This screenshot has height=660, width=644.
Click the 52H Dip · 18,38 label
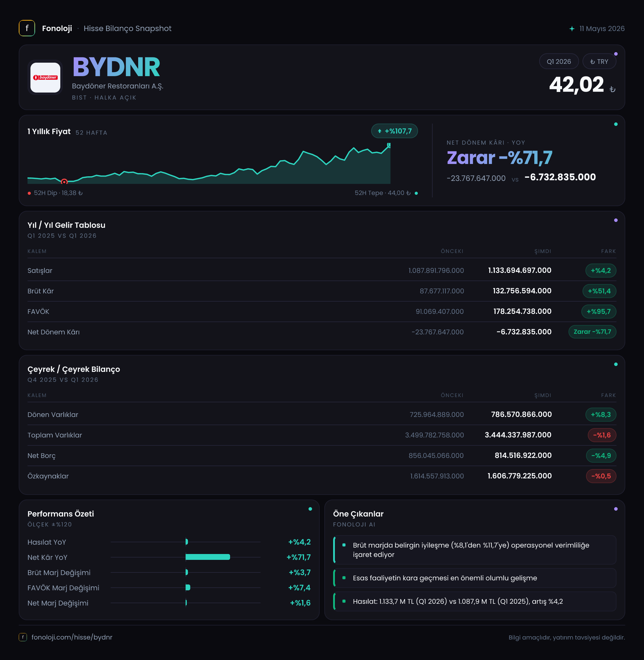[x=58, y=193]
